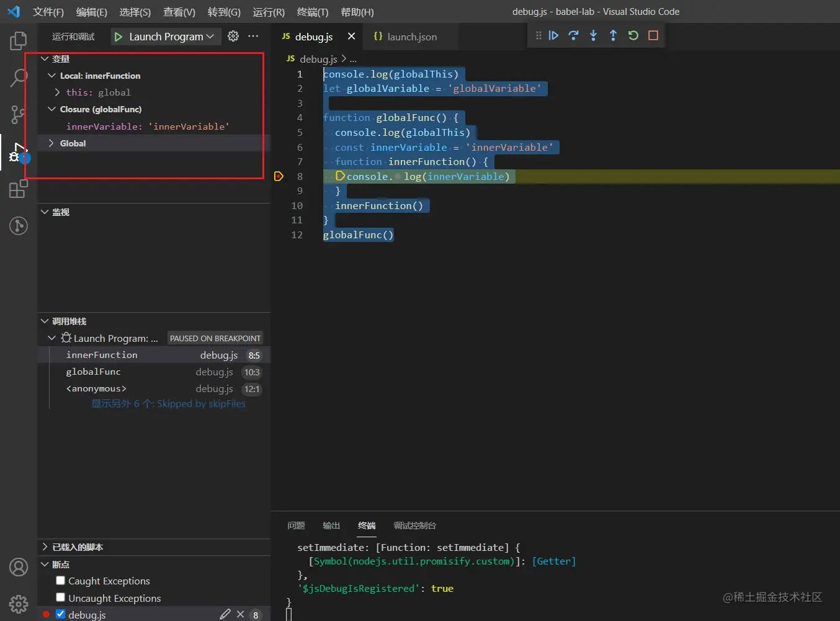Collapse the 调用堆栈 call stack section

tap(45, 321)
